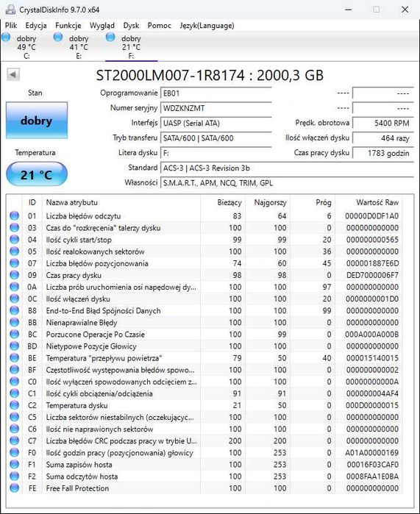The height and width of the screenshot is (514, 420).
Task: Click the 'Najgorszy' column header
Action: click(x=268, y=202)
